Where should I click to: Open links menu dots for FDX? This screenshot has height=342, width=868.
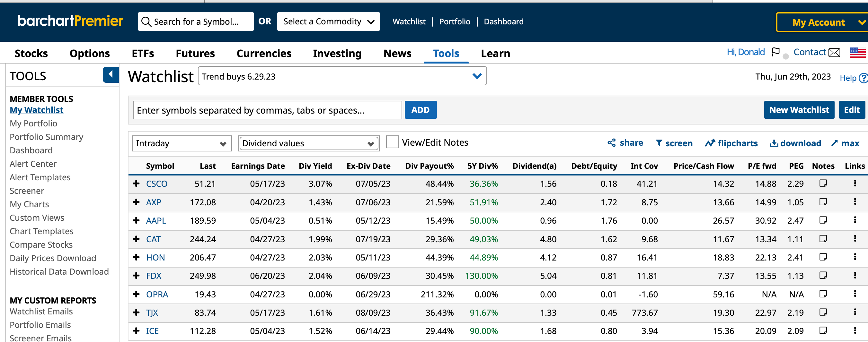tap(855, 275)
